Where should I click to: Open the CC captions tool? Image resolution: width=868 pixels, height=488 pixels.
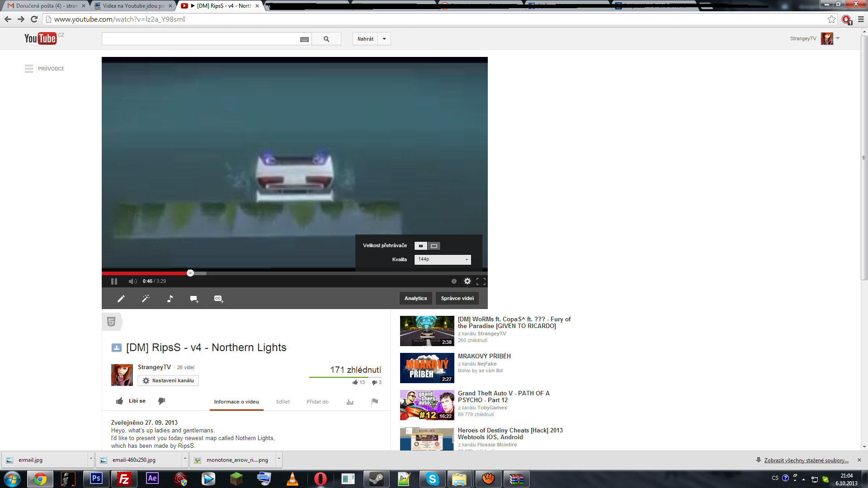coord(219,299)
